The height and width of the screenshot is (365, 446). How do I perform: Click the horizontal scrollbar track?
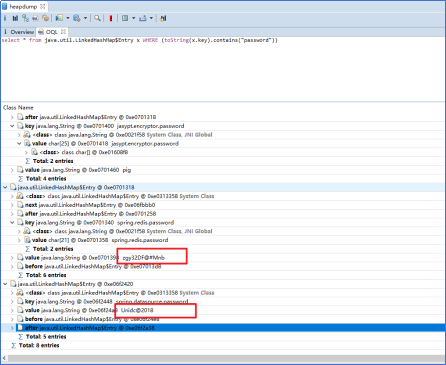click(226, 358)
